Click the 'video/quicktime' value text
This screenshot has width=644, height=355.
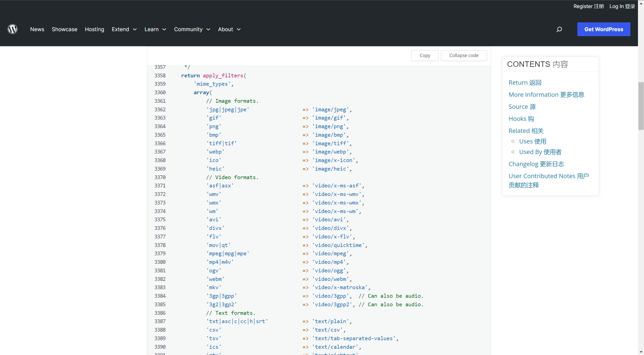click(x=338, y=245)
